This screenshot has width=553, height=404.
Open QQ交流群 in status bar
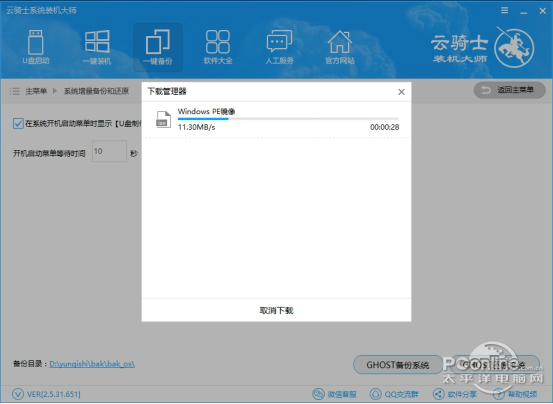click(394, 394)
